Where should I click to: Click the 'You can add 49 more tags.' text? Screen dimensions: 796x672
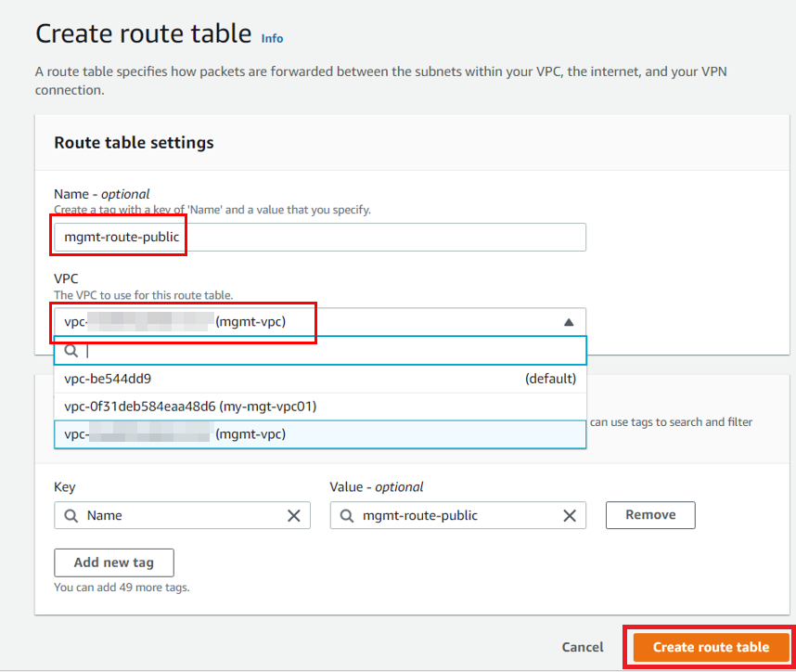coord(122,588)
